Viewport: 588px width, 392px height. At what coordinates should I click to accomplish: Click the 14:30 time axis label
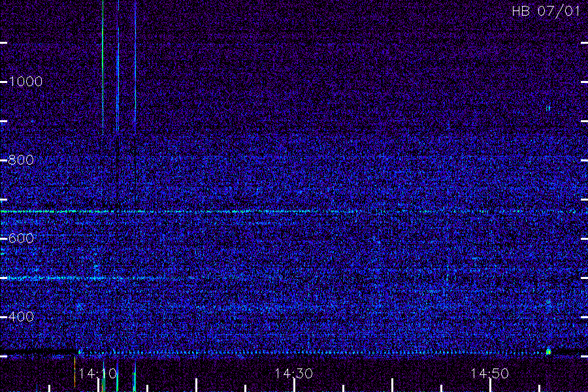click(x=293, y=374)
